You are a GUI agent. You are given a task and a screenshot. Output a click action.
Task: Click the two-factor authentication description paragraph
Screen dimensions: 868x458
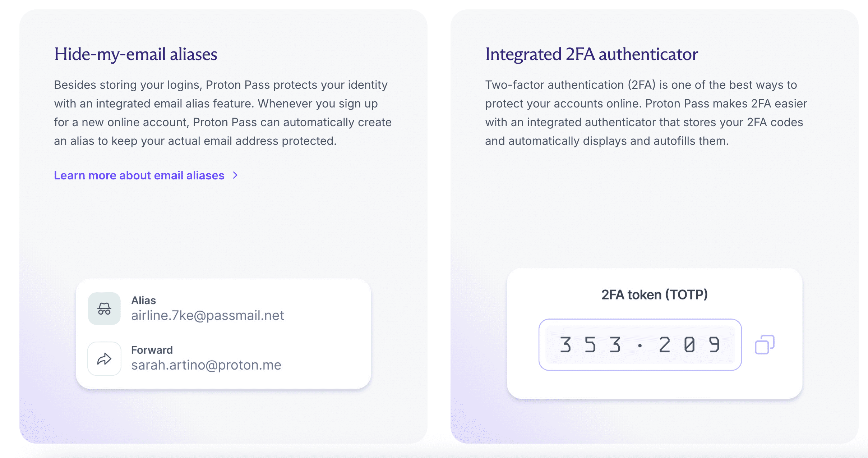(646, 113)
